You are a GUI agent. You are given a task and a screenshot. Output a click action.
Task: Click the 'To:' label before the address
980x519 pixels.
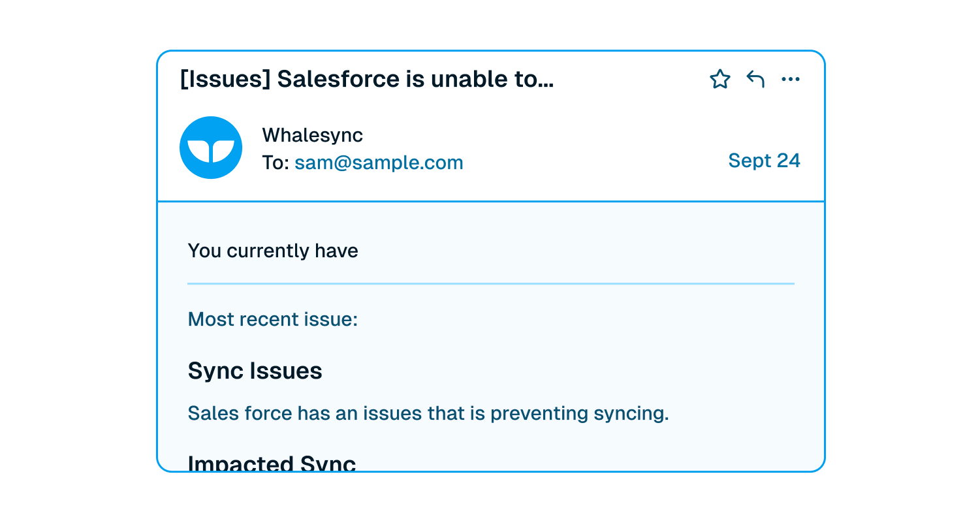276,163
